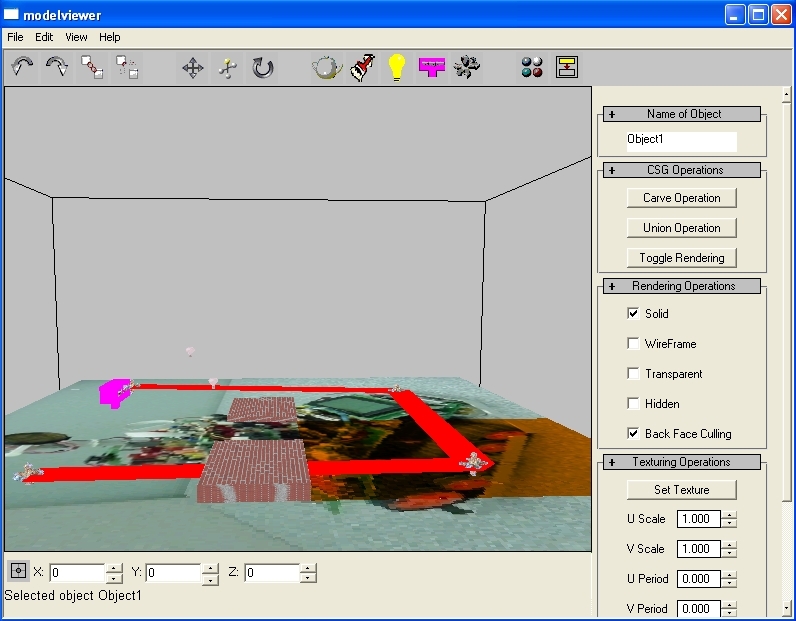This screenshot has width=796, height=621.
Task: Open the Edit menu
Action: click(x=44, y=37)
